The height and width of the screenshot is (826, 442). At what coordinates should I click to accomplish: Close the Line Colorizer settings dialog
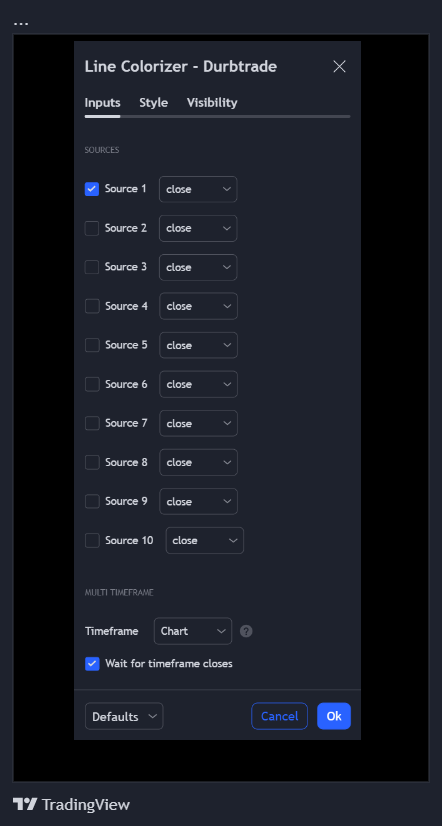click(339, 66)
